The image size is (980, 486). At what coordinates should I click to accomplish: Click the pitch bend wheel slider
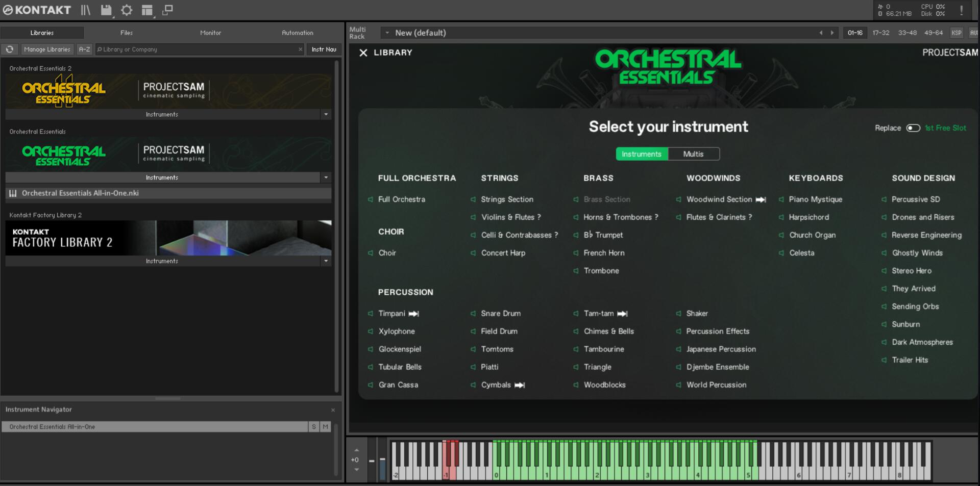tap(372, 461)
